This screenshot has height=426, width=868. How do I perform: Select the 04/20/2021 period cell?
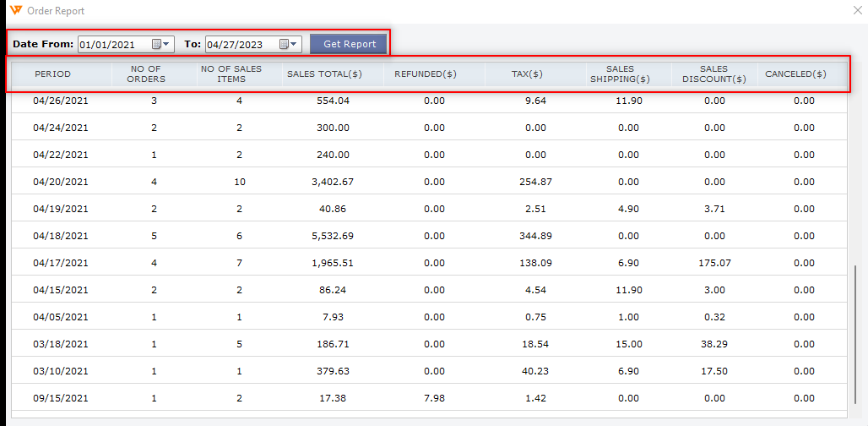point(60,182)
